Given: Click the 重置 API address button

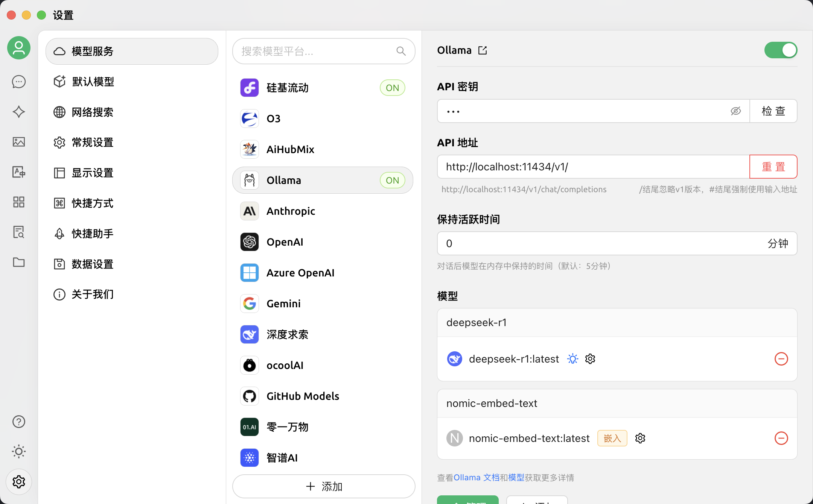Looking at the screenshot, I should (x=773, y=167).
